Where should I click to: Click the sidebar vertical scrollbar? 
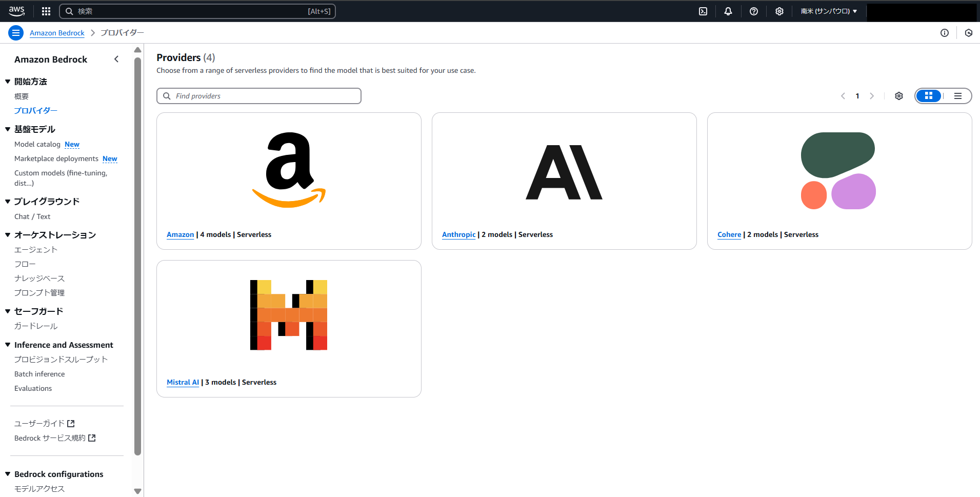(137, 256)
